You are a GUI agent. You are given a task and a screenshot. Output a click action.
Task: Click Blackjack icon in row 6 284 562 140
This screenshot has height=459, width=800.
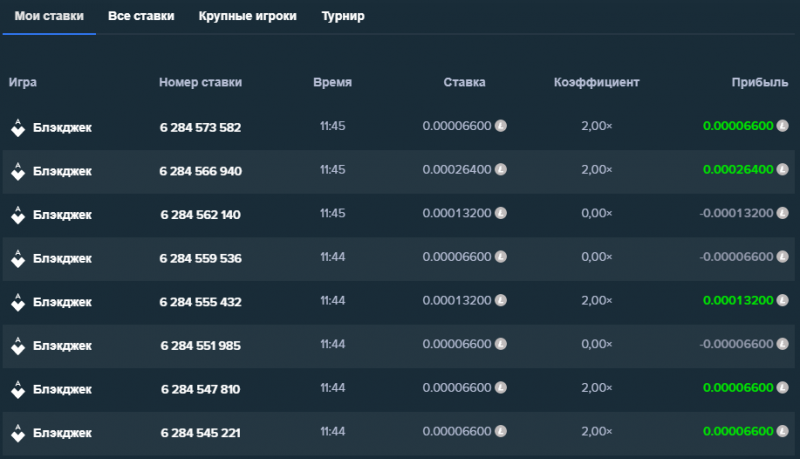coord(18,215)
